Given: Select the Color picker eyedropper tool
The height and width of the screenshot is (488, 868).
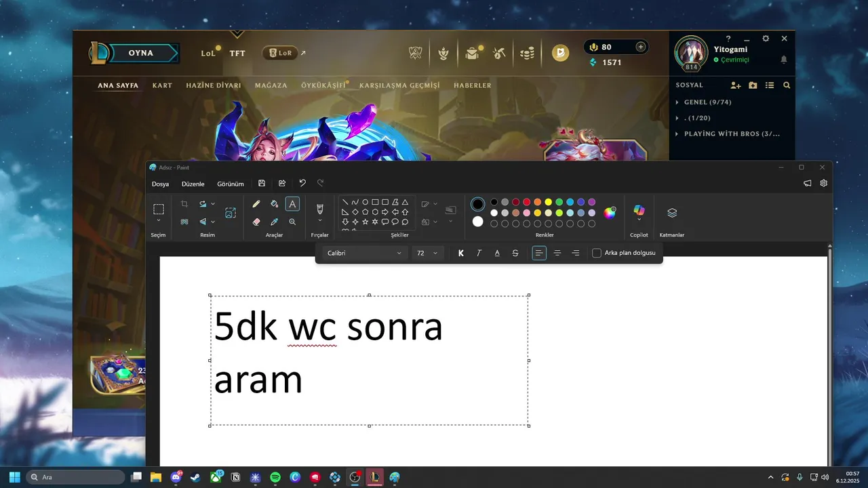Looking at the screenshot, I should pos(274,222).
